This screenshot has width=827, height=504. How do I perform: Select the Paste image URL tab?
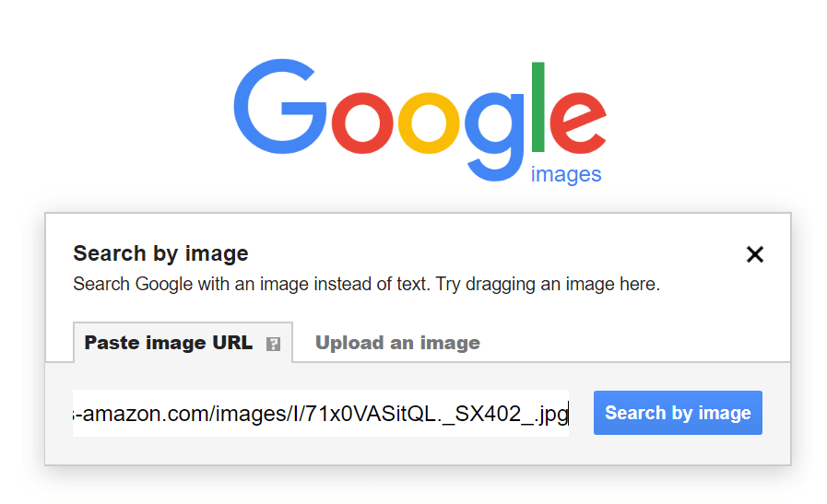pos(169,343)
